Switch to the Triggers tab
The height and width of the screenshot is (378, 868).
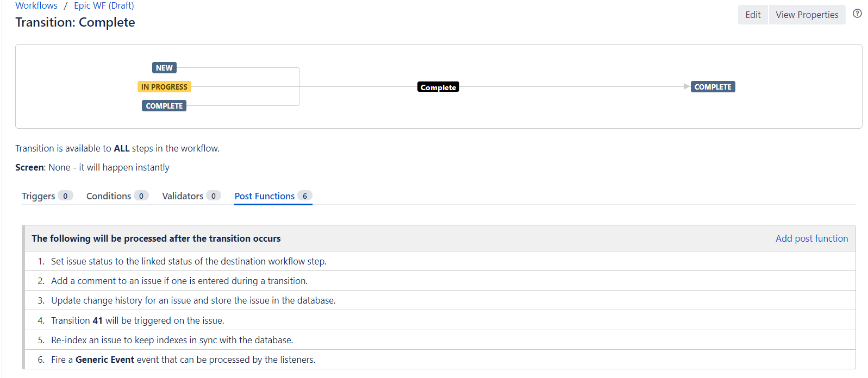[x=47, y=196]
